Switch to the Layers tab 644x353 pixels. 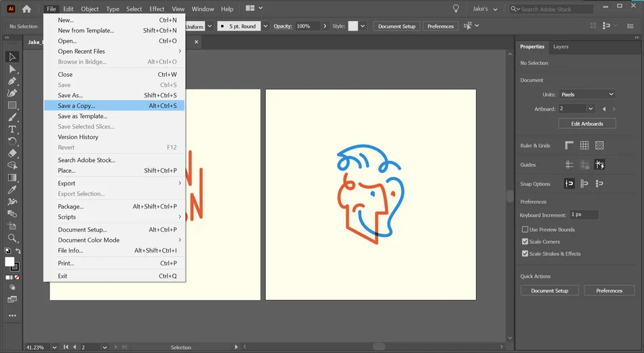coord(561,46)
